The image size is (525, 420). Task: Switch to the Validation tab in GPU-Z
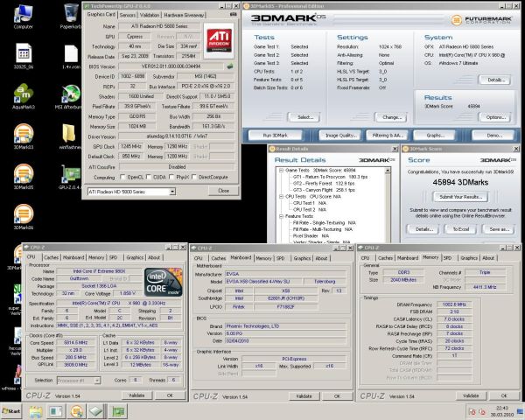point(150,15)
